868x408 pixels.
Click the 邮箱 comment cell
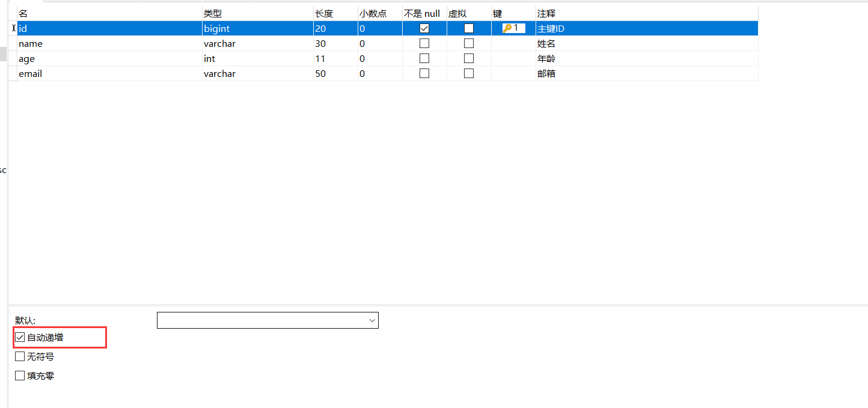click(647, 73)
